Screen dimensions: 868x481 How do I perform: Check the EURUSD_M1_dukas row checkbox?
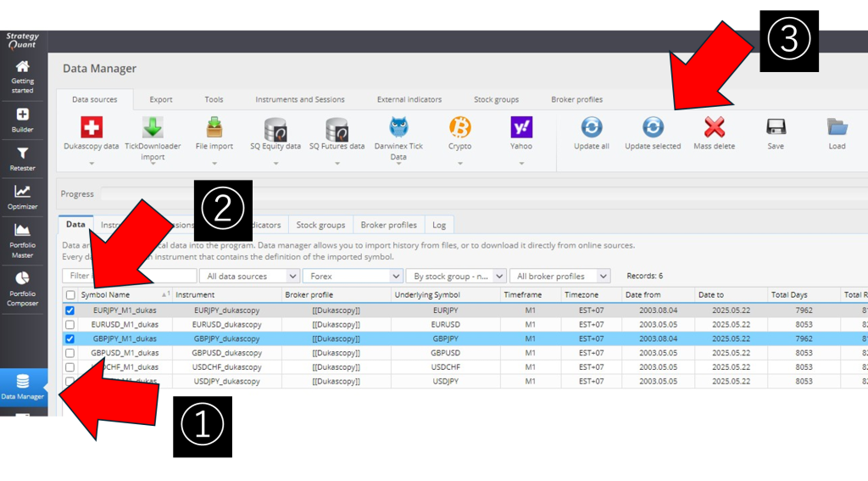tap(70, 325)
